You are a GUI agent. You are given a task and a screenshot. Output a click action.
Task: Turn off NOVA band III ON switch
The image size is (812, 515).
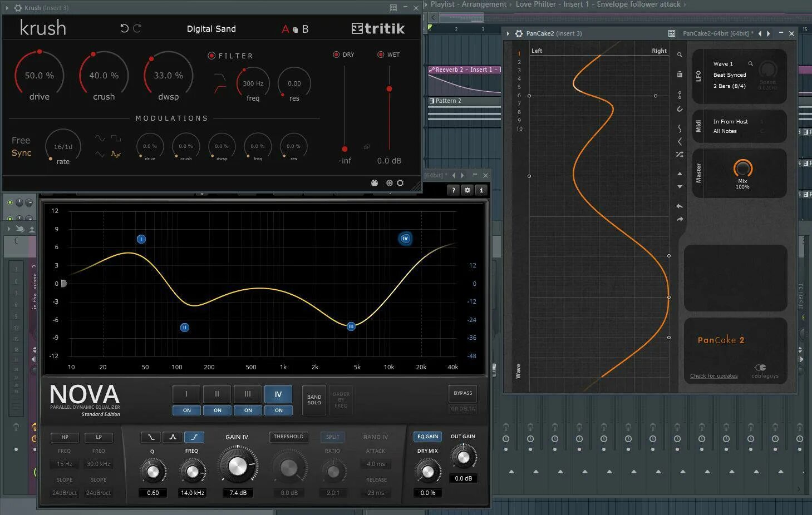(248, 410)
